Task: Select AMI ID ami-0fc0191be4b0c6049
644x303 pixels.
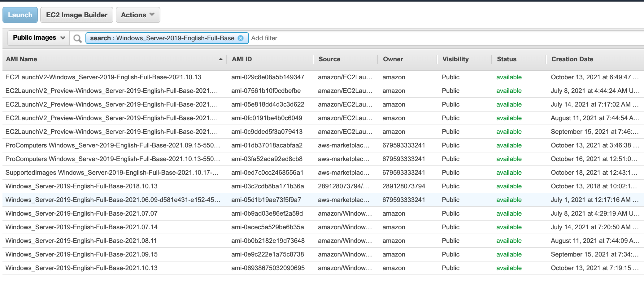Action: click(267, 118)
